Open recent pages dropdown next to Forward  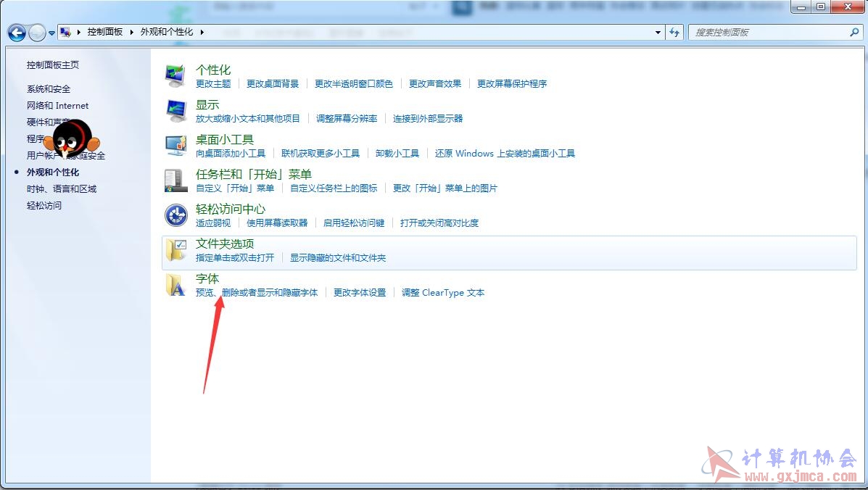click(51, 33)
